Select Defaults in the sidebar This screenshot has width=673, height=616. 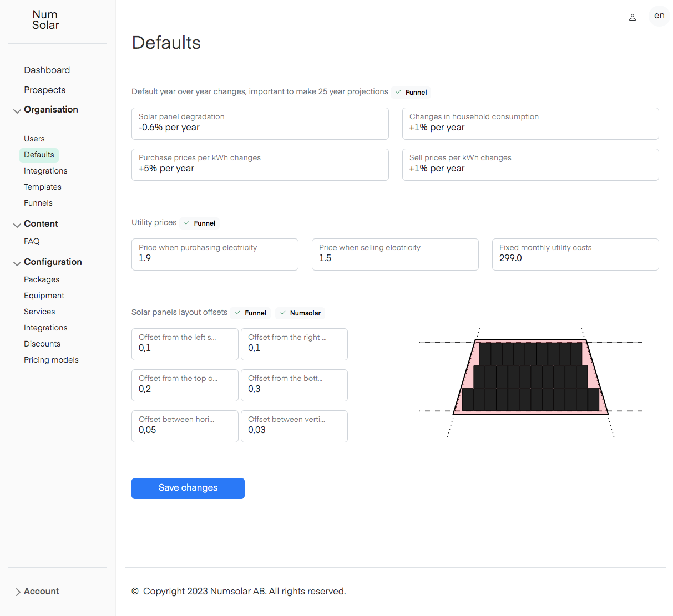click(x=39, y=155)
